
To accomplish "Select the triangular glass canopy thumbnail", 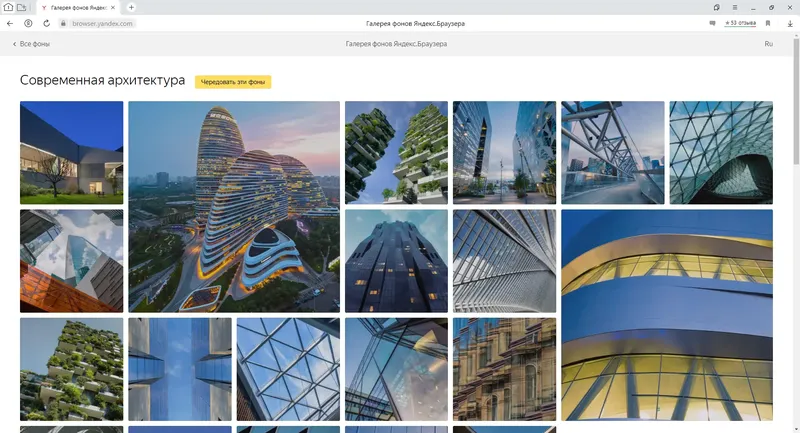I will tap(721, 152).
